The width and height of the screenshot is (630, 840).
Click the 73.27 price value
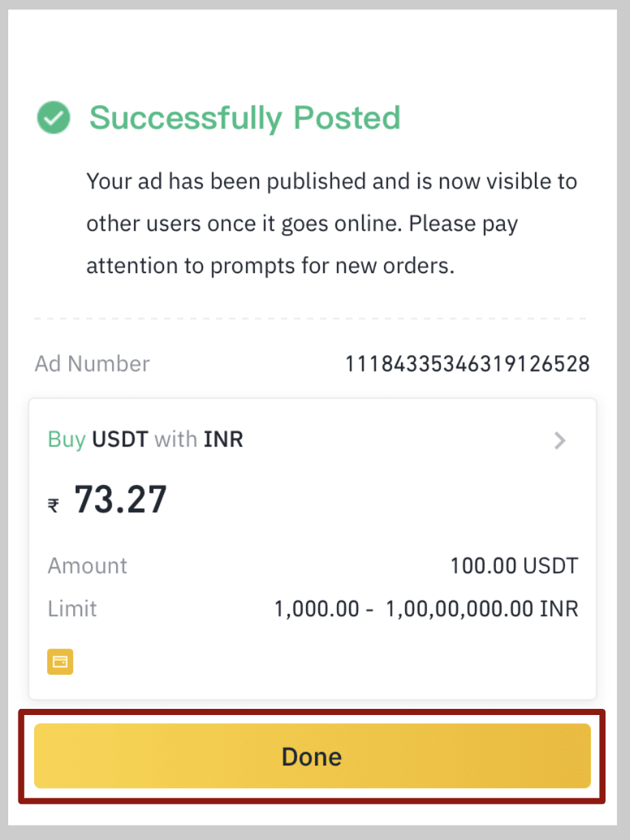click(121, 499)
